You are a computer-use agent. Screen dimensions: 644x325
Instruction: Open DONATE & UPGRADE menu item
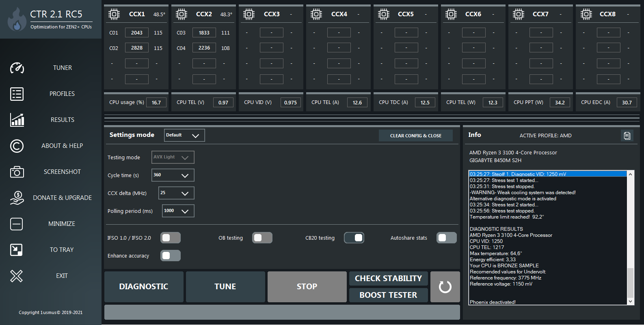click(63, 198)
